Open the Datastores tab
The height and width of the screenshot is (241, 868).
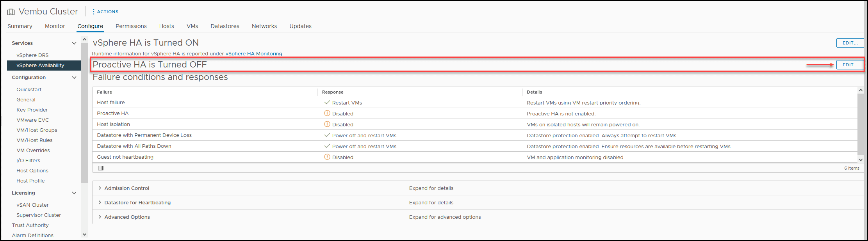pos(225,26)
